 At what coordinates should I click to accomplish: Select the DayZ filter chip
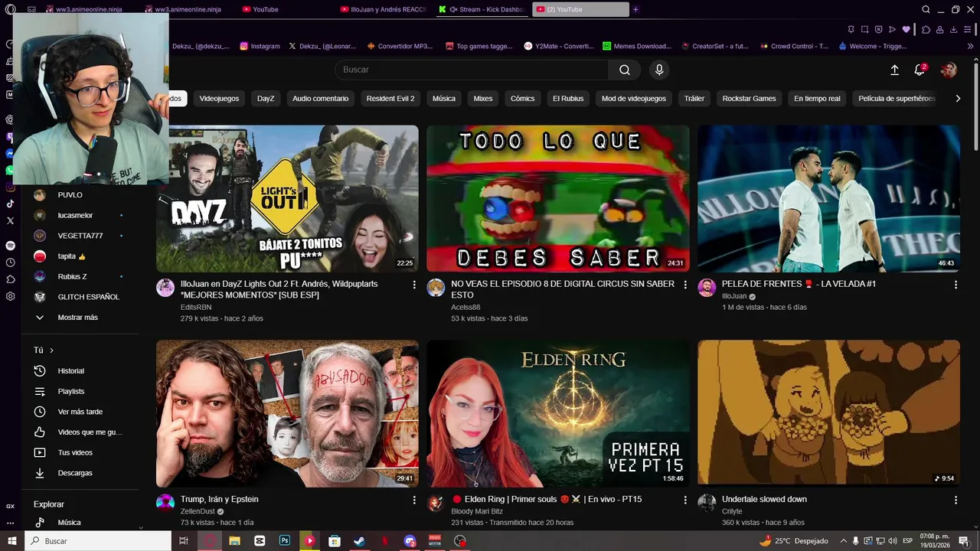(x=266, y=98)
